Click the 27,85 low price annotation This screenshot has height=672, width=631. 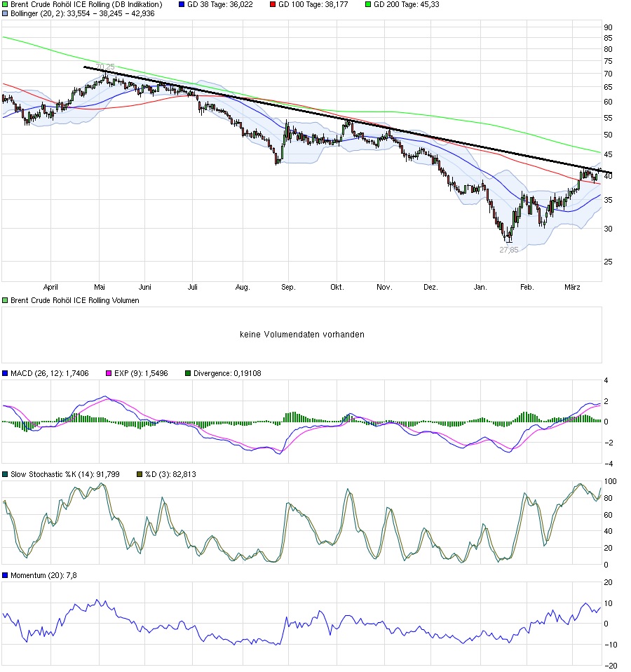[507, 249]
